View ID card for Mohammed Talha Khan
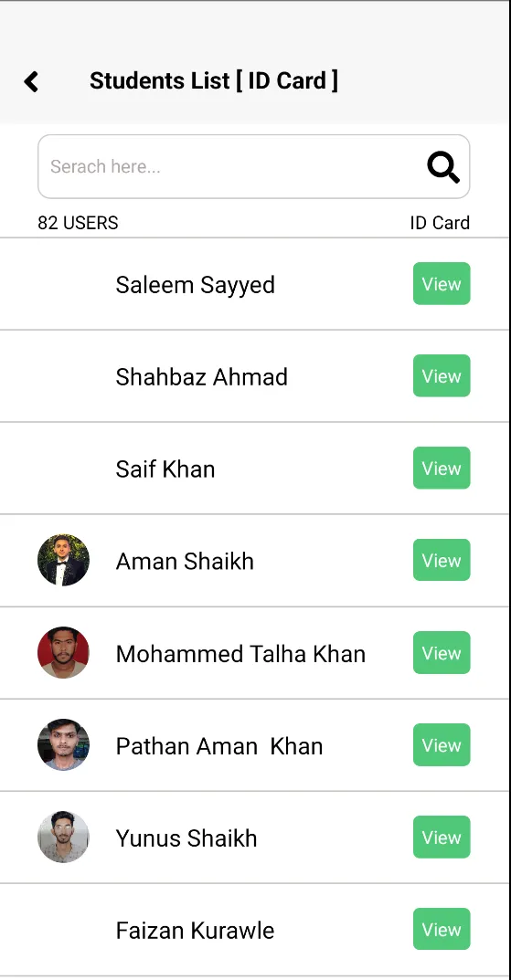This screenshot has height=980, width=511. [442, 652]
